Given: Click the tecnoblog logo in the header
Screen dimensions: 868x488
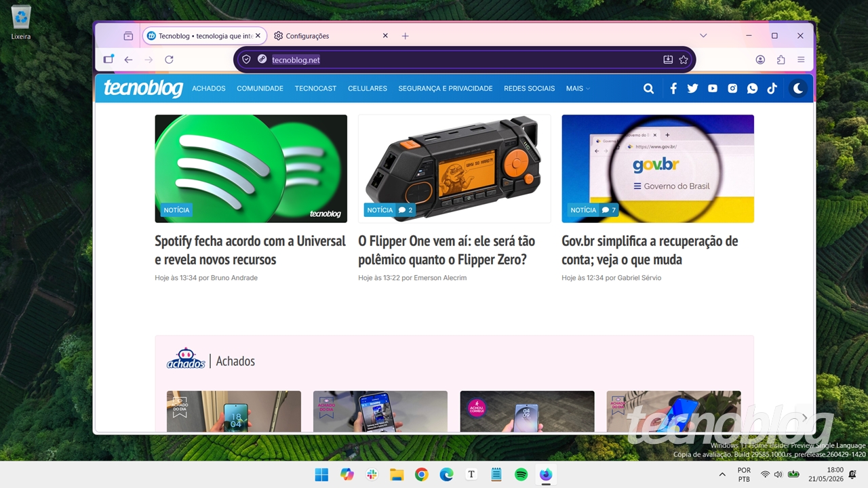Looking at the screenshot, I should [x=143, y=88].
